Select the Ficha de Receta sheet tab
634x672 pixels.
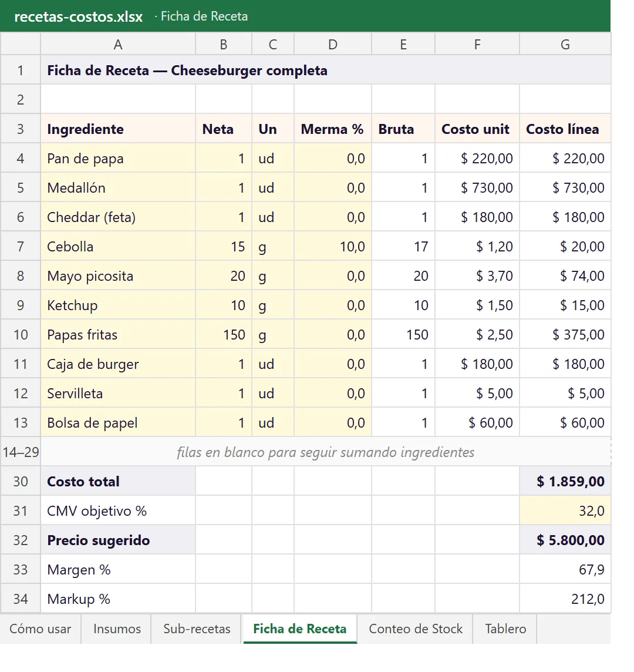click(x=300, y=629)
